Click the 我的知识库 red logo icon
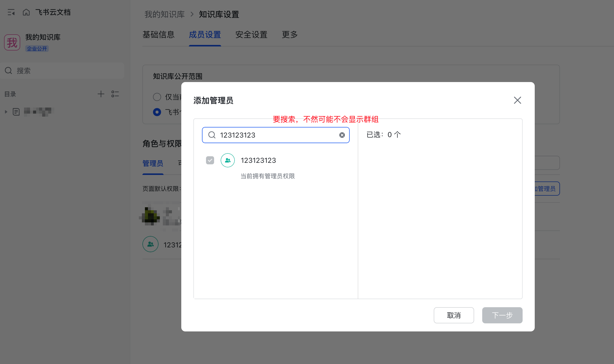The height and width of the screenshot is (364, 614). 12,42
